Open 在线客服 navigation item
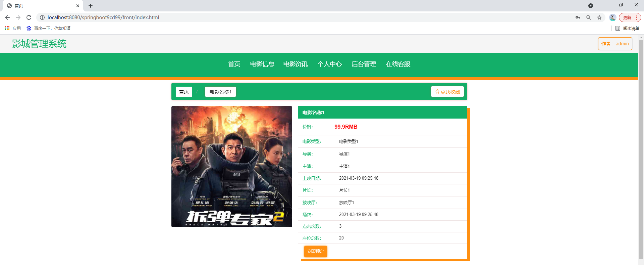The height and width of the screenshot is (265, 644). point(398,64)
